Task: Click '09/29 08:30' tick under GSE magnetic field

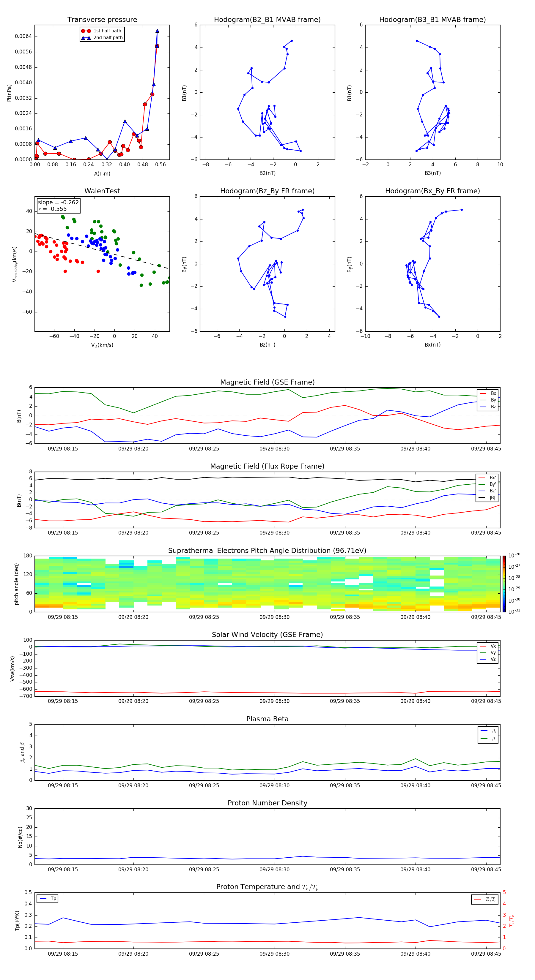Action: [274, 449]
